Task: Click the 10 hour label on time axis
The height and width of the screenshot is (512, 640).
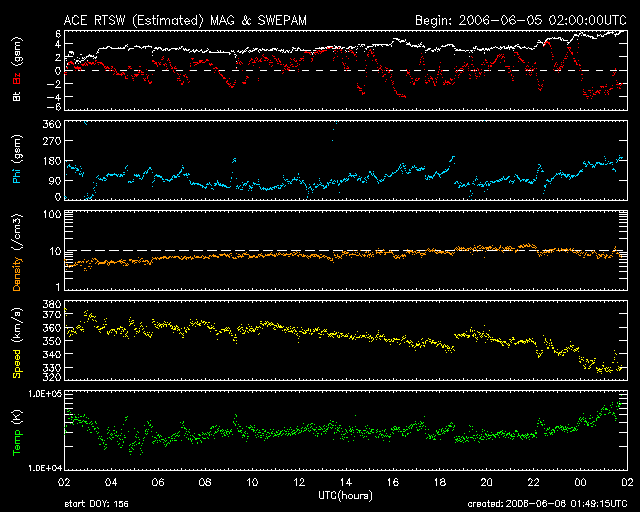Action: tap(252, 482)
